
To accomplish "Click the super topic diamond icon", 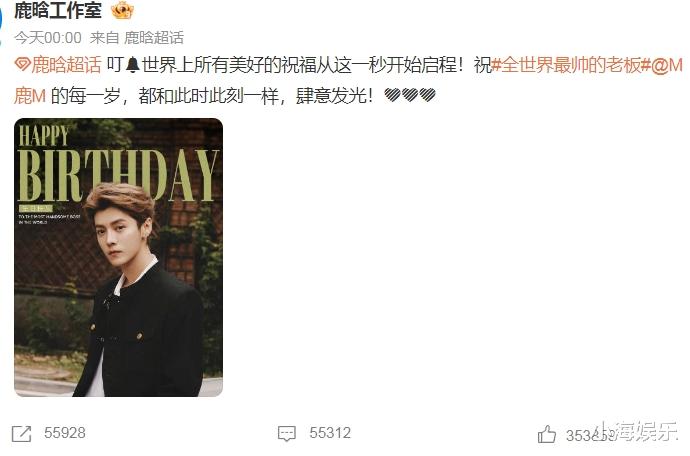I will point(22,65).
